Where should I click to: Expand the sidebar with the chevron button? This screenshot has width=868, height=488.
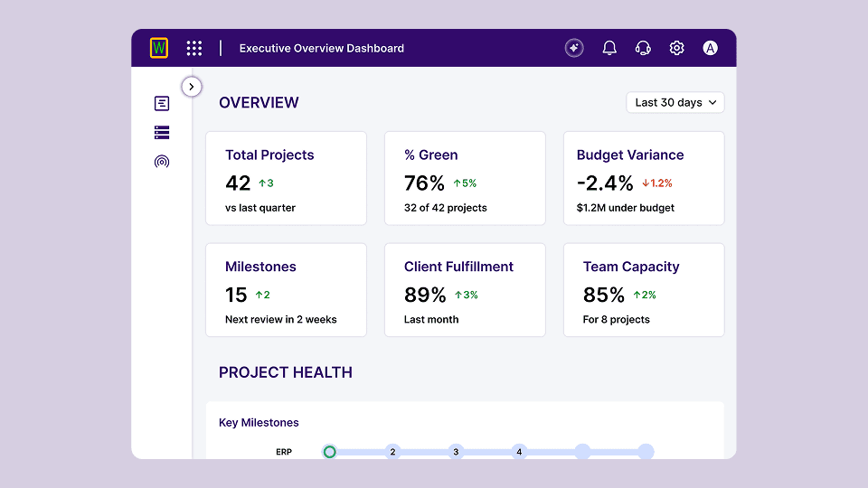[x=191, y=87]
